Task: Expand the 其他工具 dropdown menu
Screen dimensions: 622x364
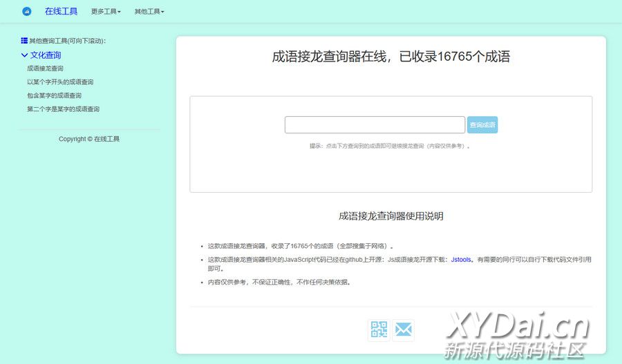Action: point(149,12)
